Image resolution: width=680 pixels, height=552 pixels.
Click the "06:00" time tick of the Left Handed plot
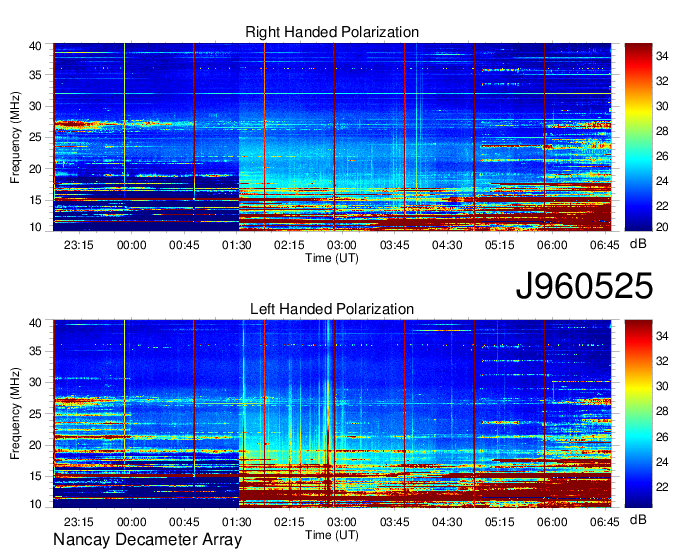tap(552, 522)
